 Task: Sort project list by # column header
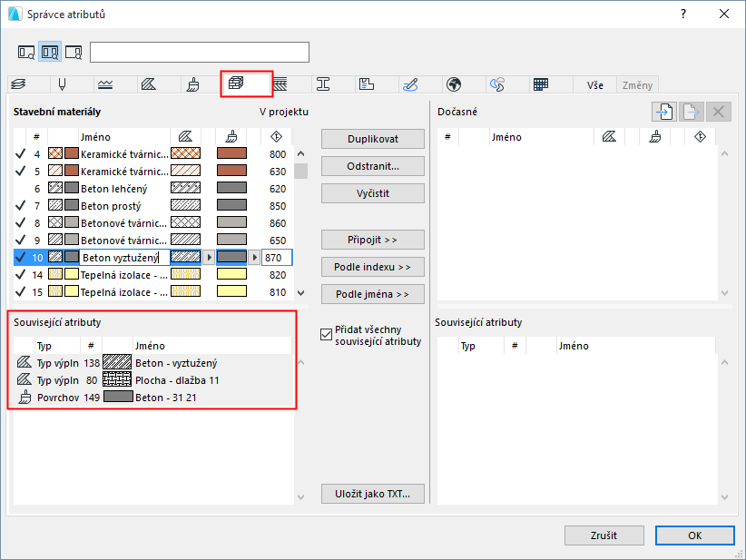point(36,137)
